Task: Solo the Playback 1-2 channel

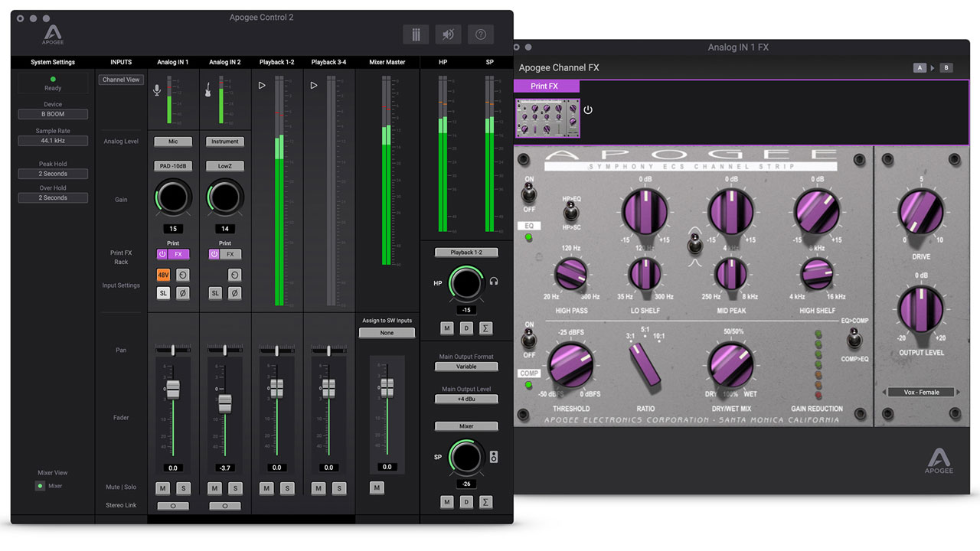Action: pyautogui.click(x=287, y=488)
